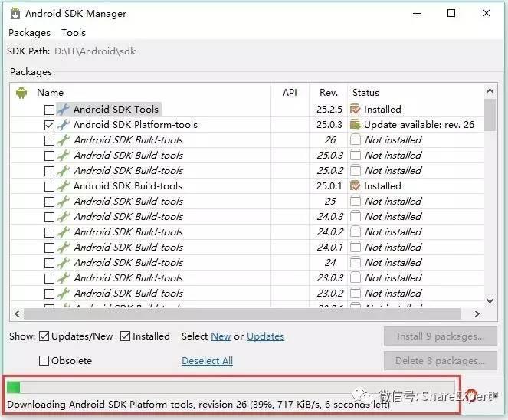Screen dimensions: 508x420
Task: Click the Android robot icon in Name header
Action: click(21, 93)
